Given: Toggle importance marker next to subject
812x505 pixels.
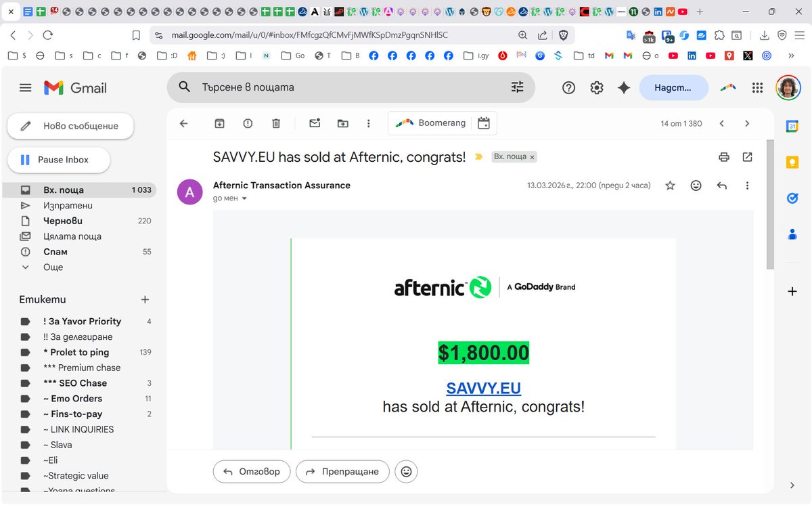Looking at the screenshot, I should (x=479, y=157).
